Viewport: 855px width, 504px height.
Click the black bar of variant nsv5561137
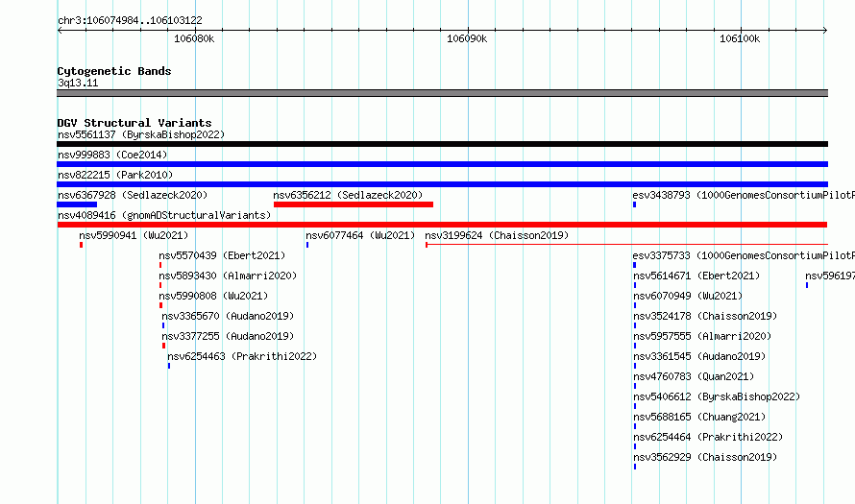tap(442, 144)
